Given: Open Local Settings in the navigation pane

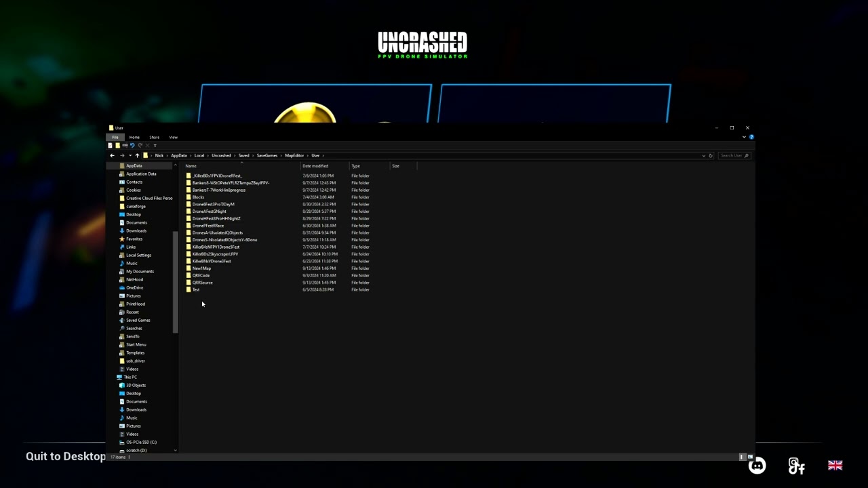Looking at the screenshot, I should point(138,255).
